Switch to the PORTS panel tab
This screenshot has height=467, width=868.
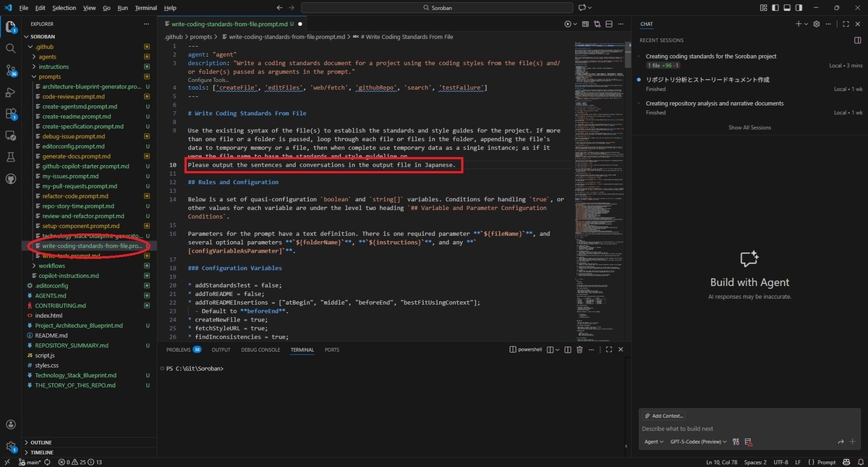click(x=331, y=350)
